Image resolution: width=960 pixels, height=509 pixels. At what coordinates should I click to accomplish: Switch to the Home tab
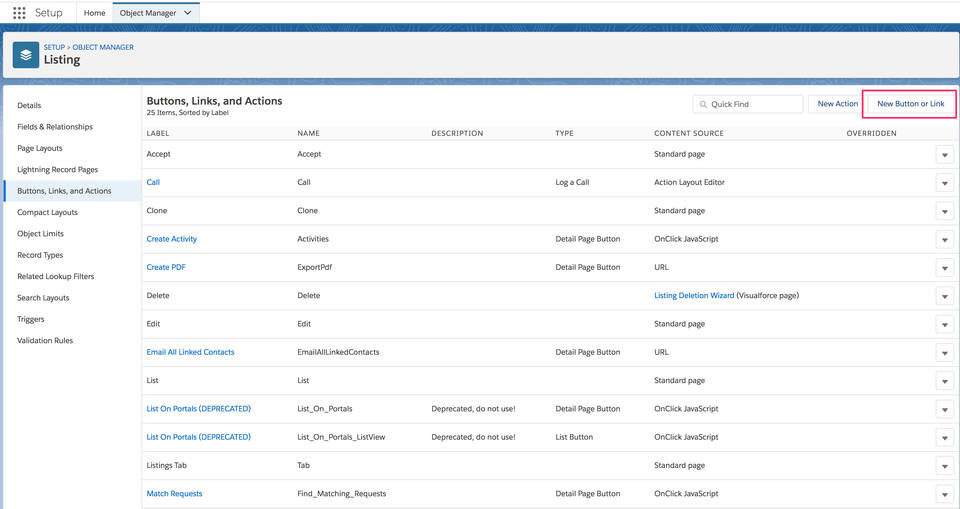pos(94,13)
